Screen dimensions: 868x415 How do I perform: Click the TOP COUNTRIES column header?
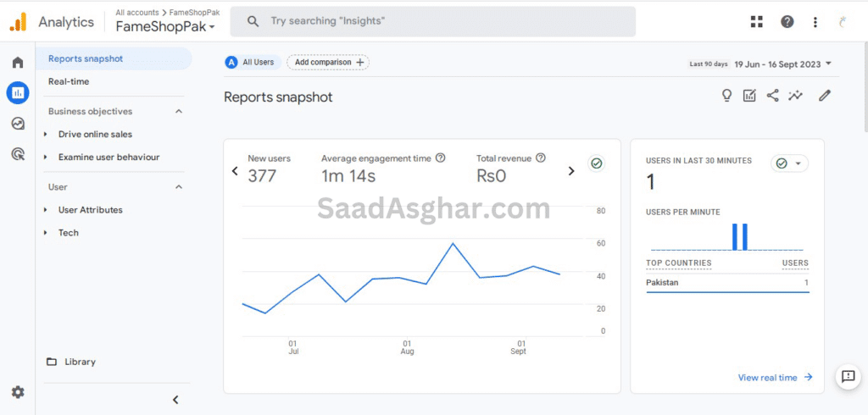coord(679,263)
